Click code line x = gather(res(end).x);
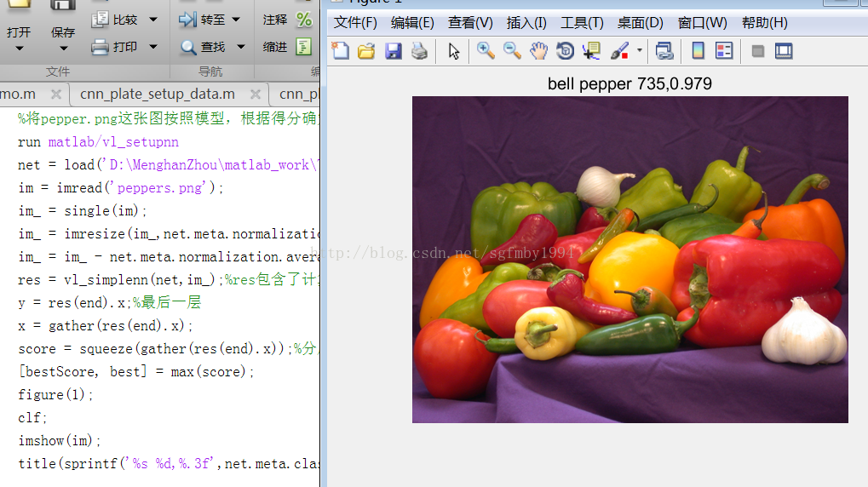This screenshot has height=487, width=868. (105, 326)
